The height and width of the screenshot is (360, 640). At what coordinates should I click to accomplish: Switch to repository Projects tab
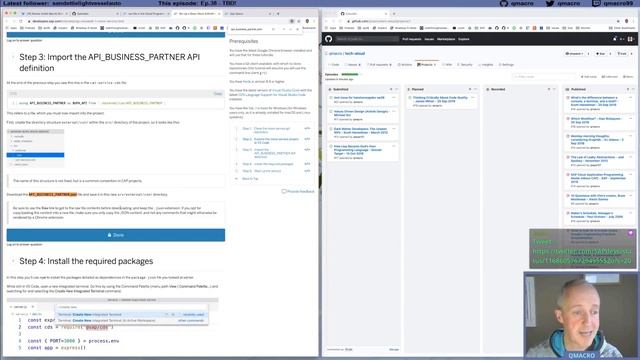click(x=427, y=64)
